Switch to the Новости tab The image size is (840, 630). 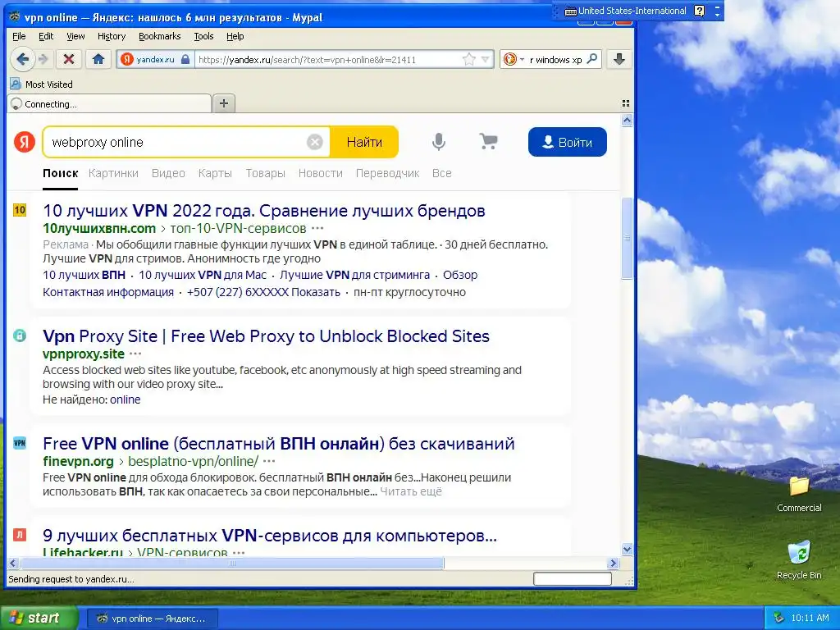(x=321, y=174)
